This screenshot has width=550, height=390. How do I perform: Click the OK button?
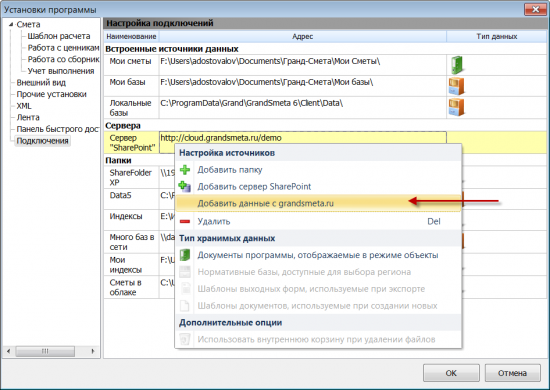tap(451, 373)
